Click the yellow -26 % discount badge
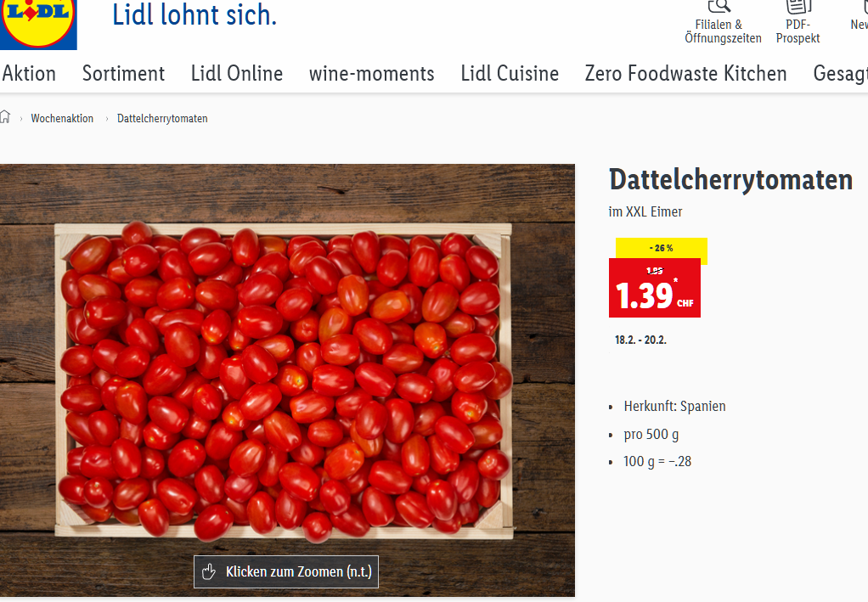The height and width of the screenshot is (602, 868). tap(662, 248)
